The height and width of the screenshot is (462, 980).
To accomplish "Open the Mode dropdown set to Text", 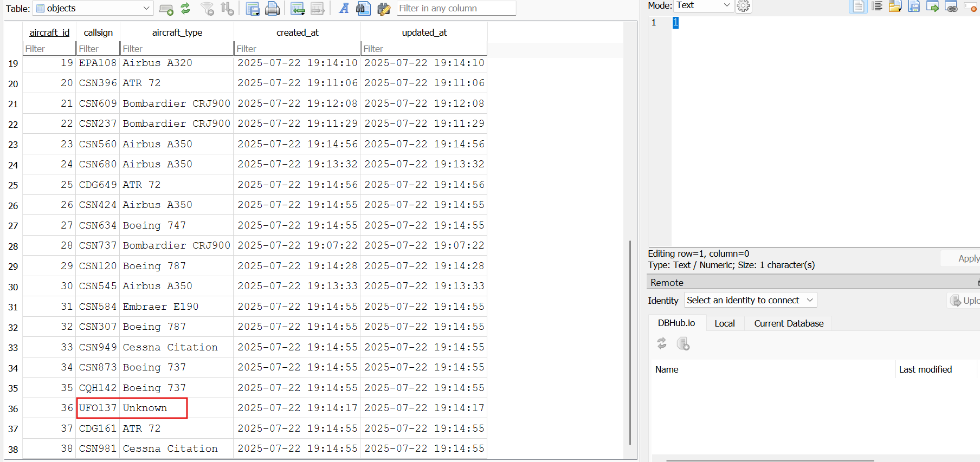I will [704, 5].
